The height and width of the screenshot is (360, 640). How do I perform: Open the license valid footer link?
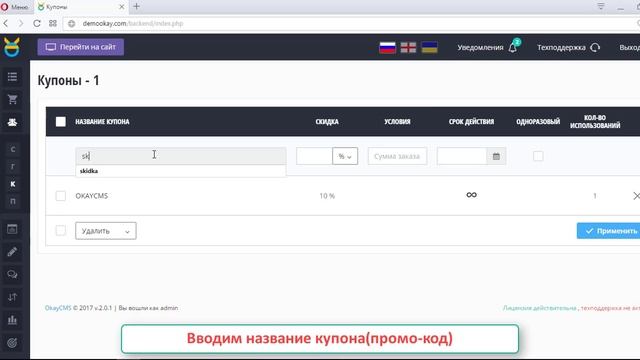540,308
